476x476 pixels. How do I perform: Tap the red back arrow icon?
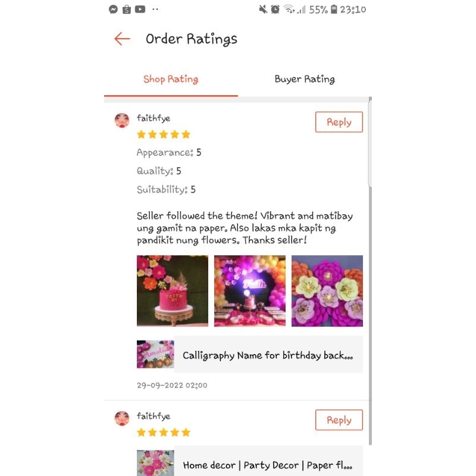[122, 39]
